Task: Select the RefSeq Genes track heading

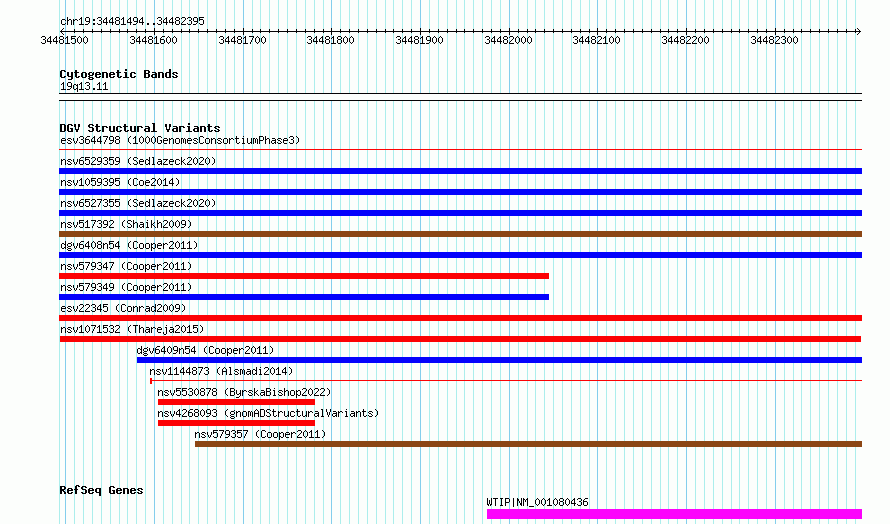Action: tap(101, 490)
